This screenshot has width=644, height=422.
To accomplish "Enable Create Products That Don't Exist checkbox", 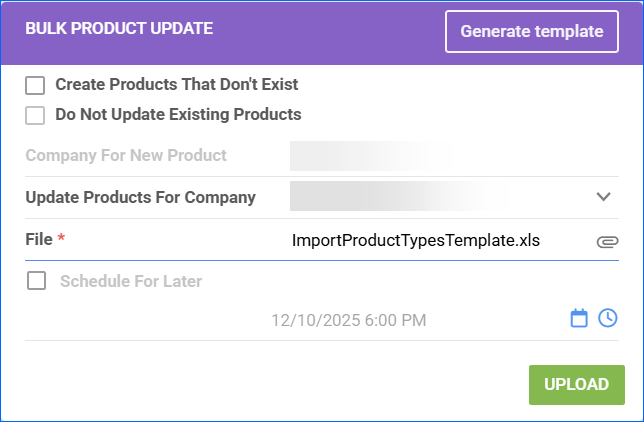I will point(36,85).
